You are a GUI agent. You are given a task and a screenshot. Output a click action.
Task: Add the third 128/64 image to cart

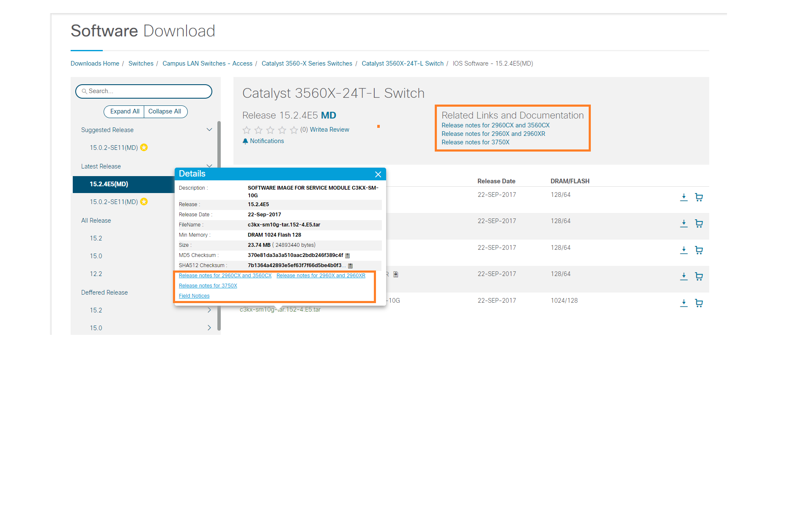[699, 250]
